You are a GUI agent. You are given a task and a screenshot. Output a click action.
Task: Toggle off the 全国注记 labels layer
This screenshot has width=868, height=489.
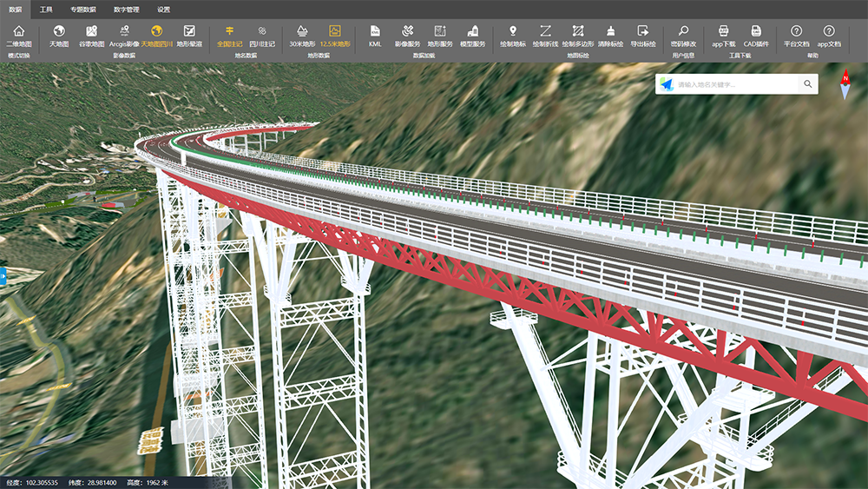click(229, 35)
